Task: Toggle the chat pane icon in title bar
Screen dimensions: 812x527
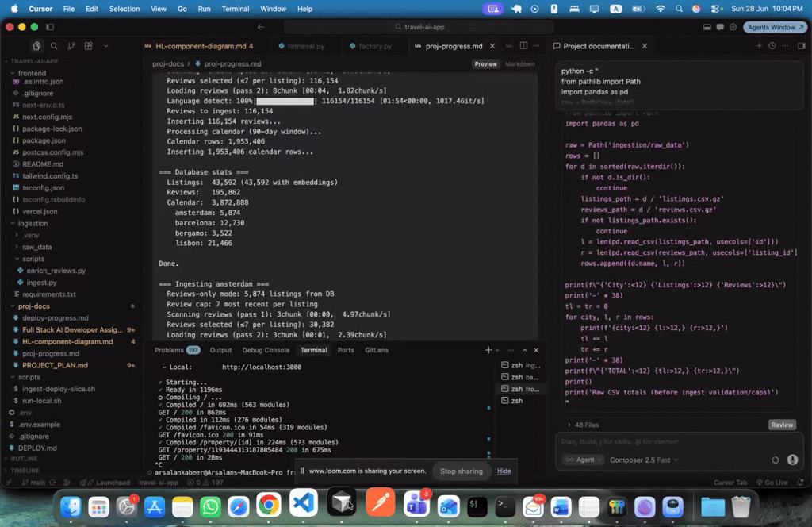Action: coord(720,27)
